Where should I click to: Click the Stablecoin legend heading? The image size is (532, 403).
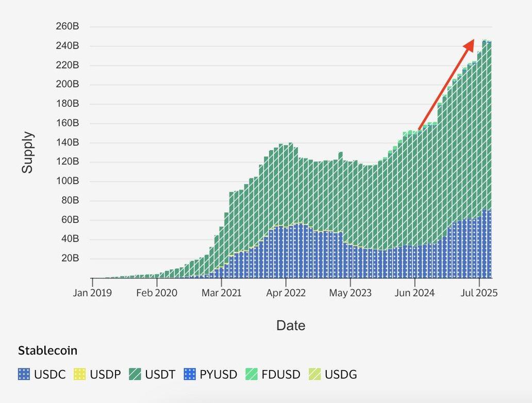47,350
